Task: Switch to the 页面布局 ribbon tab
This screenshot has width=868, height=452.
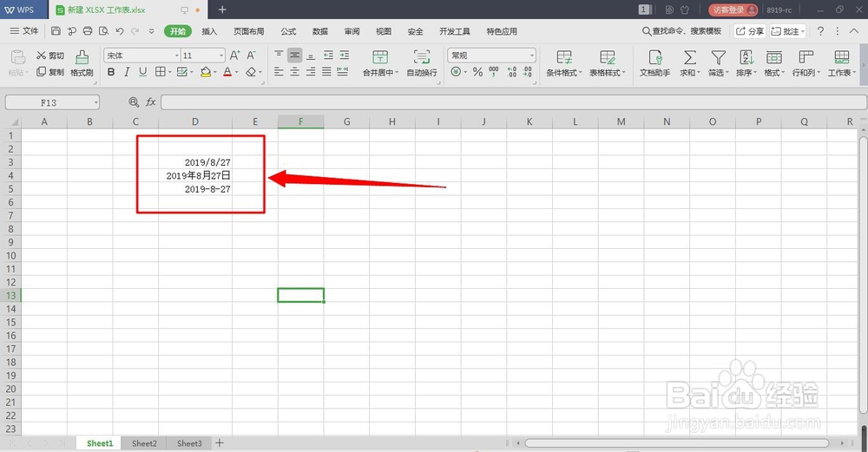Action: 248,31
